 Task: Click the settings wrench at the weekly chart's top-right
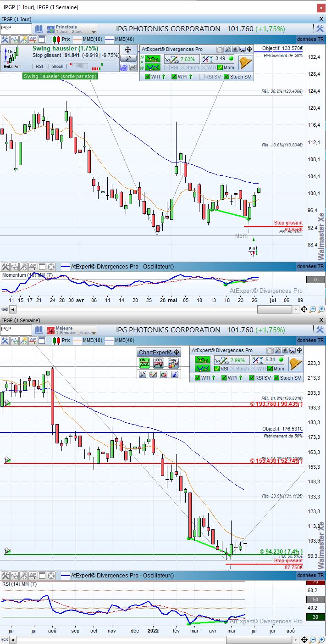(x=320, y=330)
